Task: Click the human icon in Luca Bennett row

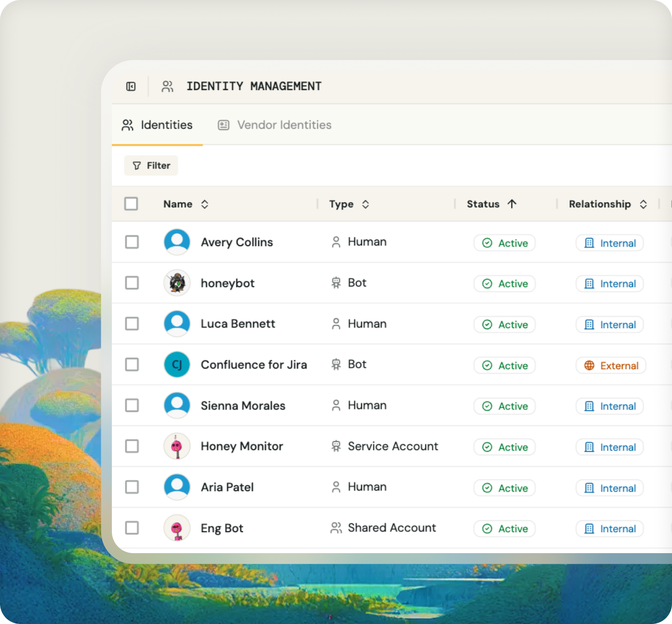Action: point(336,324)
